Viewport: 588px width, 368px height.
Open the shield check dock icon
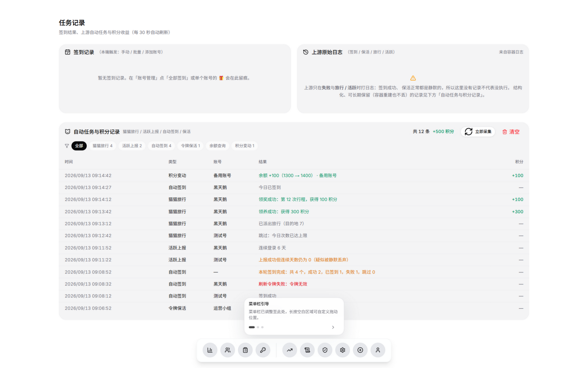pos(325,350)
